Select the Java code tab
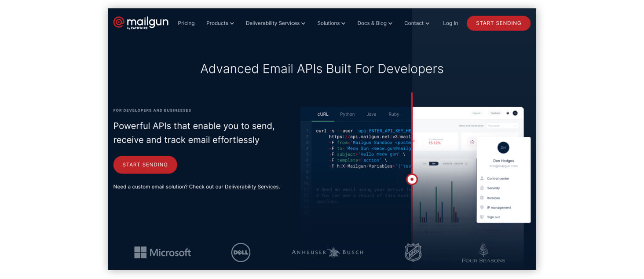The width and height of the screenshot is (644, 279). click(x=371, y=114)
